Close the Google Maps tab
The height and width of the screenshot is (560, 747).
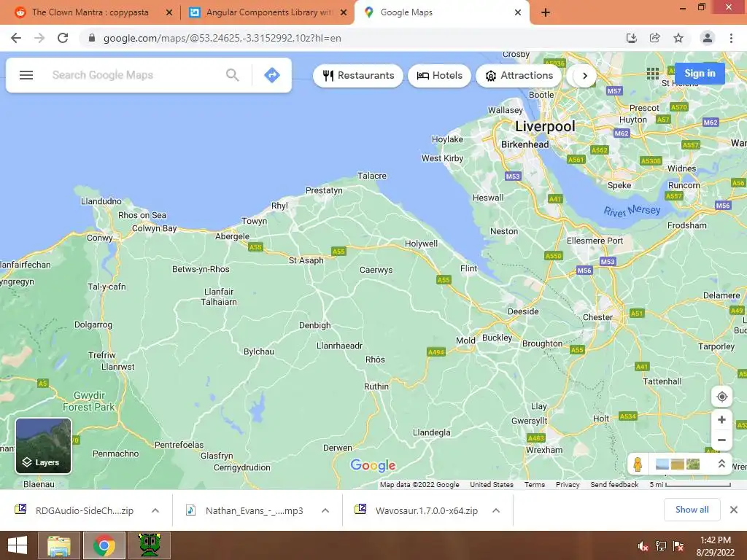518,13
